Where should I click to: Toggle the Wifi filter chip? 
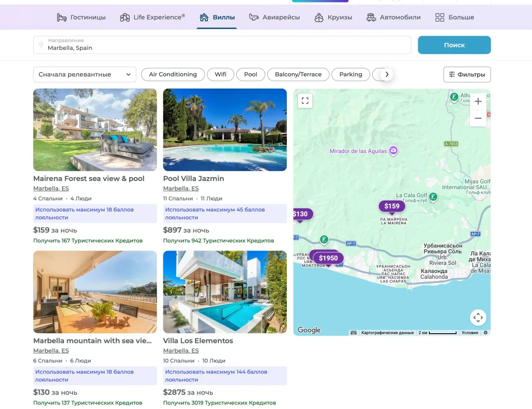(x=221, y=74)
